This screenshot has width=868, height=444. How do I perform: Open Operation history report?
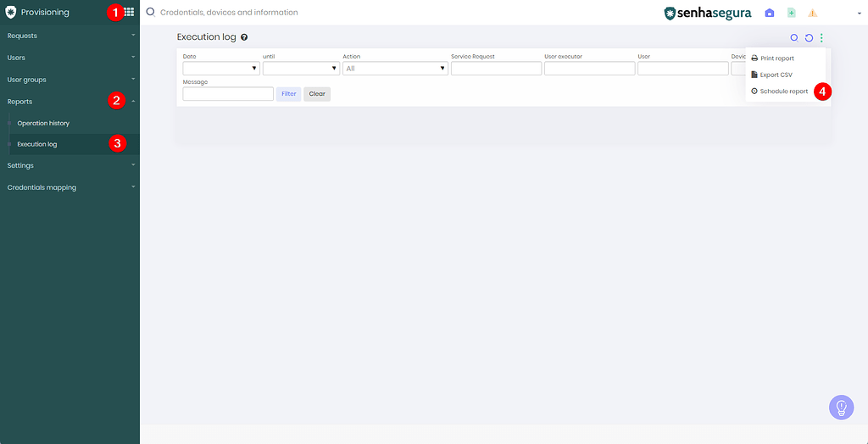[x=43, y=124]
